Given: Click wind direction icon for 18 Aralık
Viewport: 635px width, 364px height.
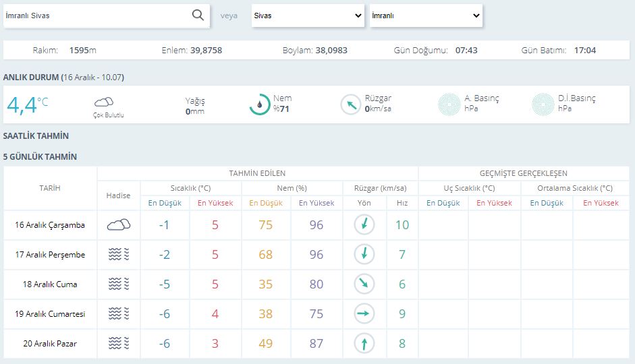Looking at the screenshot, I should click(364, 284).
